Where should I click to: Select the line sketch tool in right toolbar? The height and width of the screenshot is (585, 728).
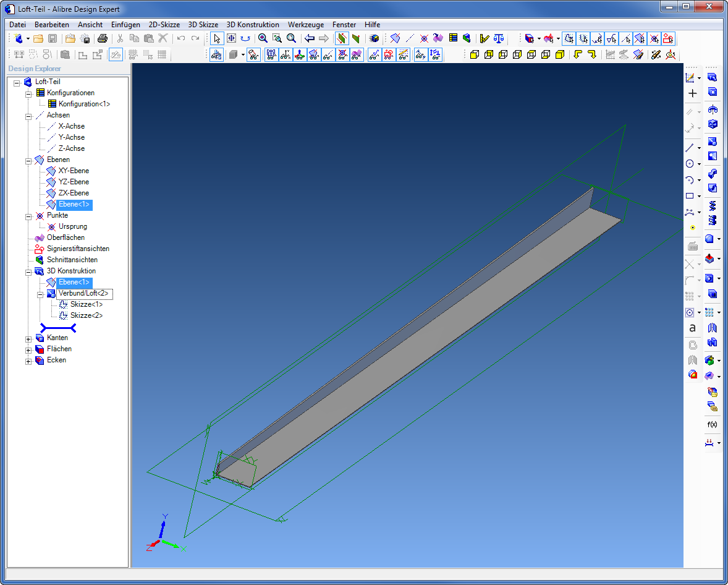click(x=690, y=148)
